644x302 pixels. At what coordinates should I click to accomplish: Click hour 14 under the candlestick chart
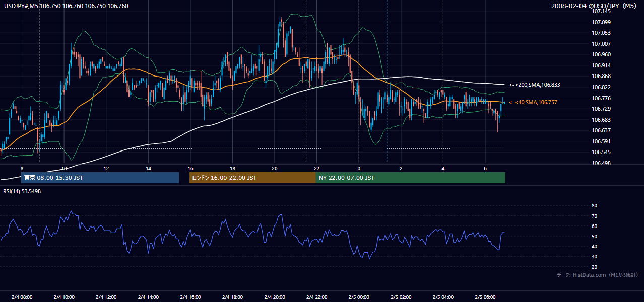pos(148,168)
